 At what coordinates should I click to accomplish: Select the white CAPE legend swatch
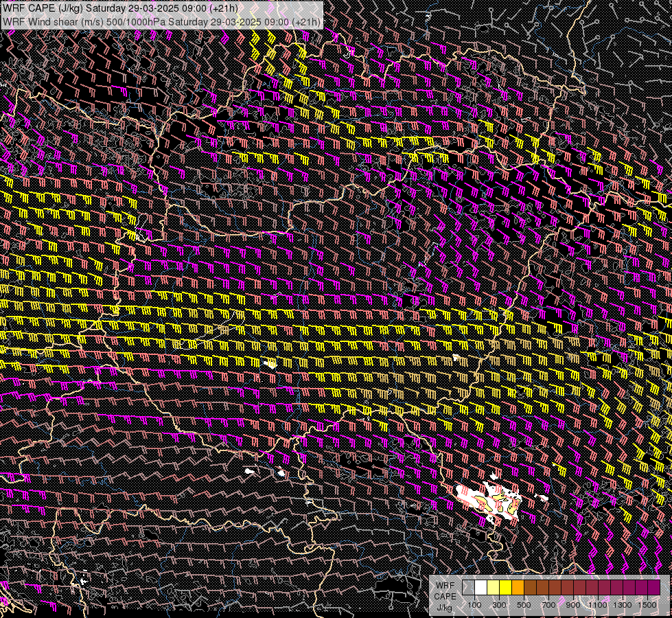point(481,587)
